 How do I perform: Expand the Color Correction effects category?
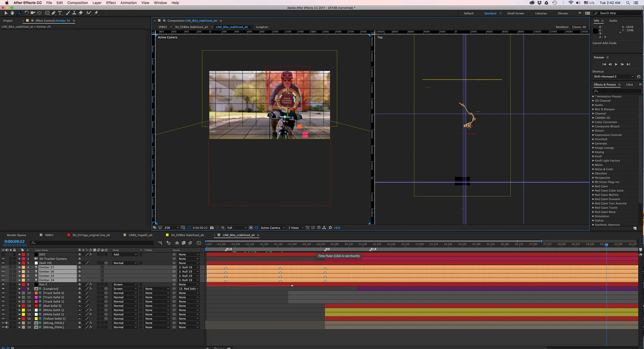593,122
